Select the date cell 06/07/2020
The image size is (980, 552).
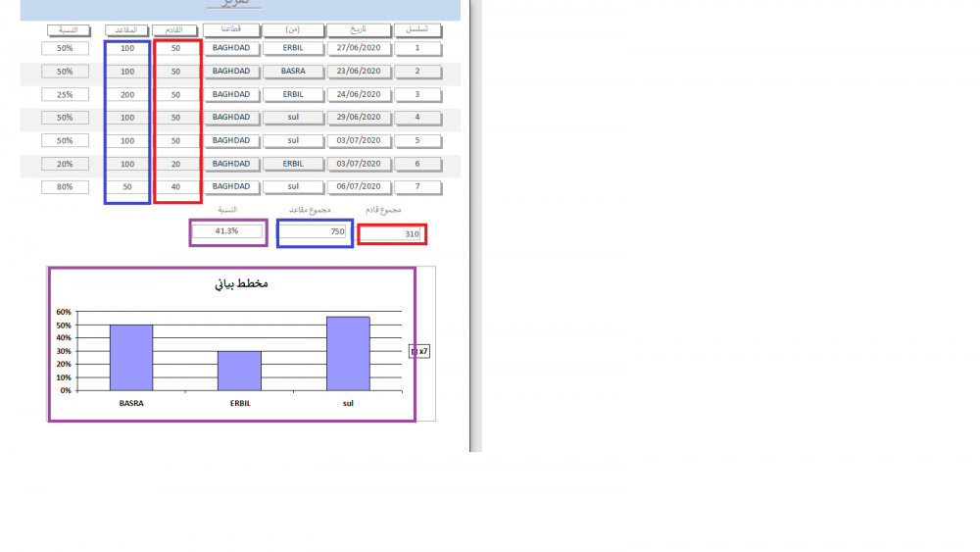(359, 187)
